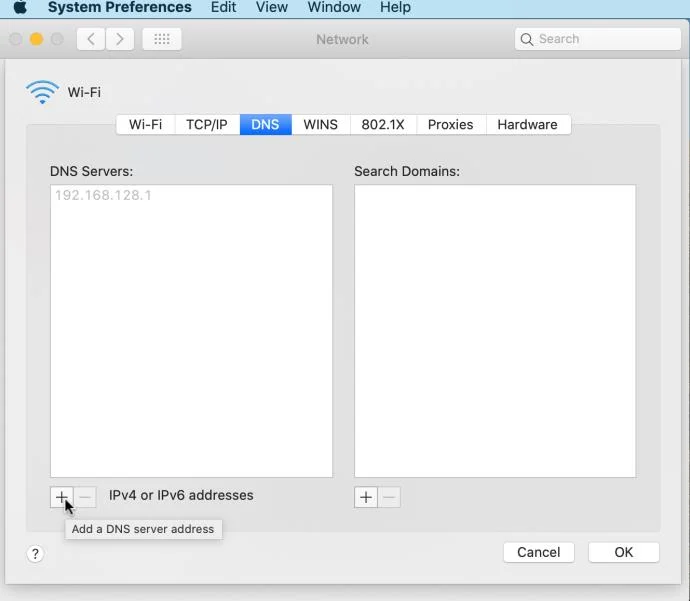This screenshot has width=690, height=601.
Task: Open the Apple menu
Action: click(x=20, y=7)
